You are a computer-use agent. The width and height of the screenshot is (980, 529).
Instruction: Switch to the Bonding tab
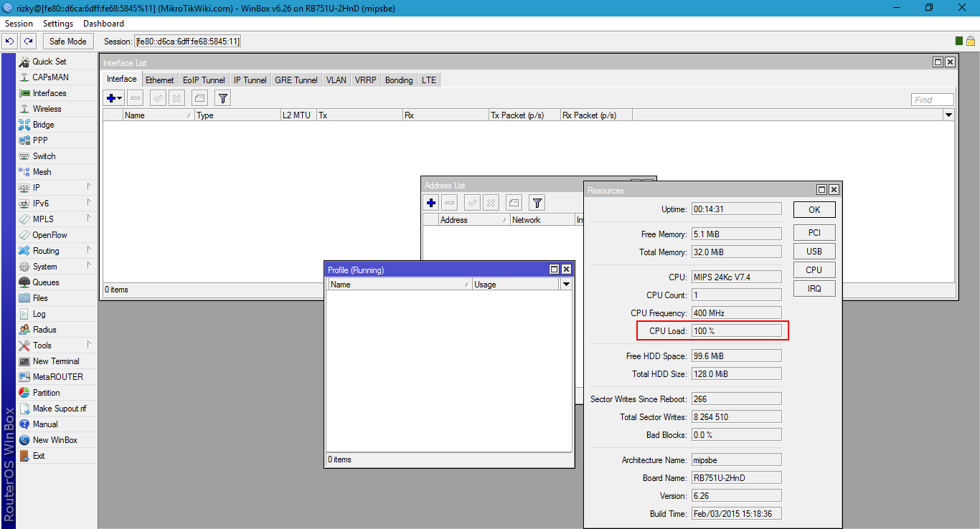[399, 80]
